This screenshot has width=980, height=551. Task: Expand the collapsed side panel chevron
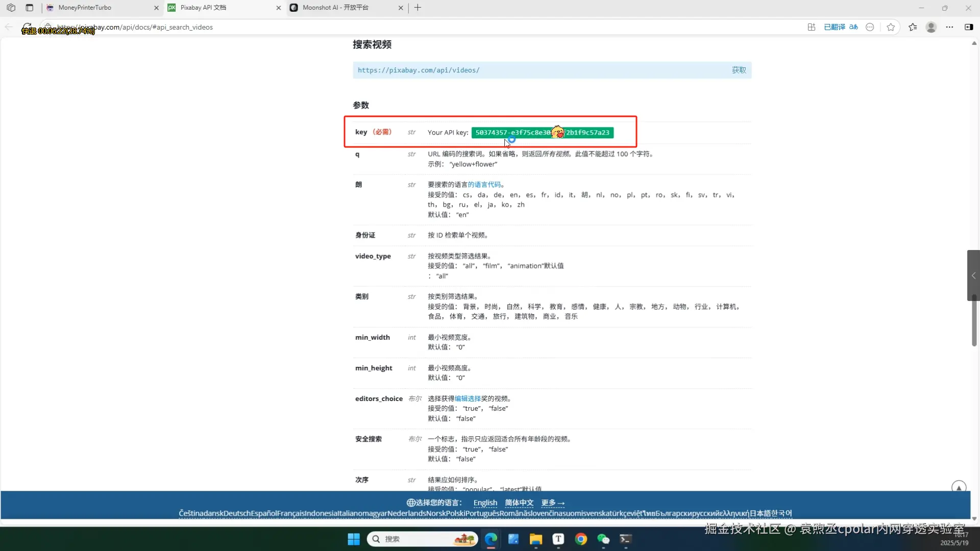pyautogui.click(x=973, y=275)
